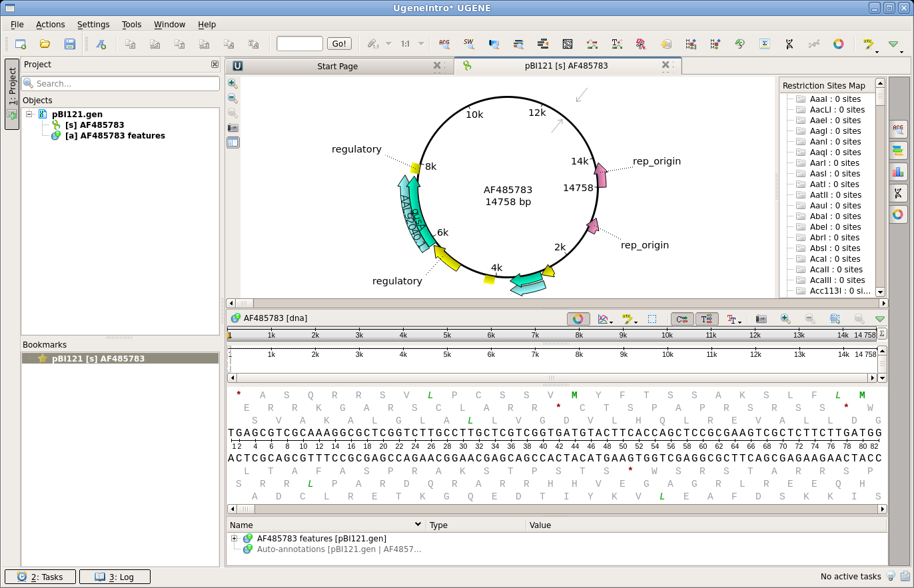Click the dotplot build icon
This screenshot has height=588, width=914.
(568, 44)
